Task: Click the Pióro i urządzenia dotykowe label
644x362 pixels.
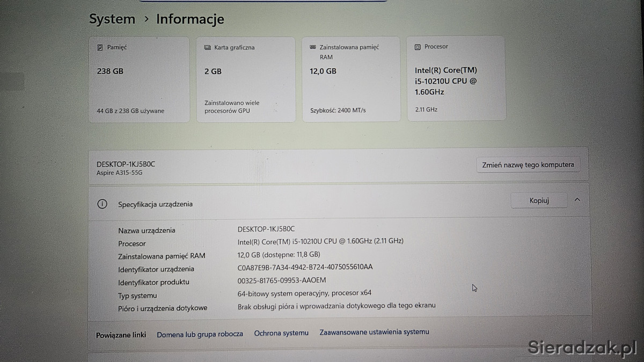Action: click(163, 308)
